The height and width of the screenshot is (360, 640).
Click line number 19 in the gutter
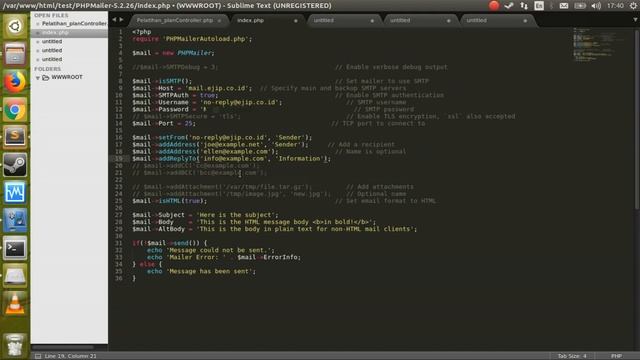(118, 158)
